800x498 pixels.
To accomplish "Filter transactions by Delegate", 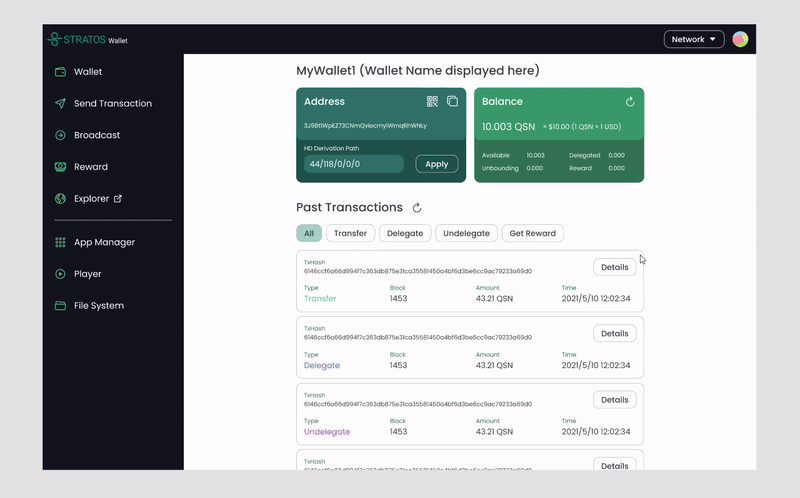I will [405, 233].
